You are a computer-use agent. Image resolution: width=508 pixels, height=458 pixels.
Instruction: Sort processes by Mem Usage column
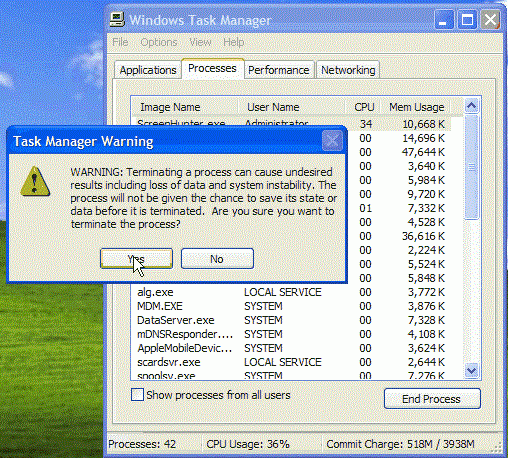(x=417, y=107)
